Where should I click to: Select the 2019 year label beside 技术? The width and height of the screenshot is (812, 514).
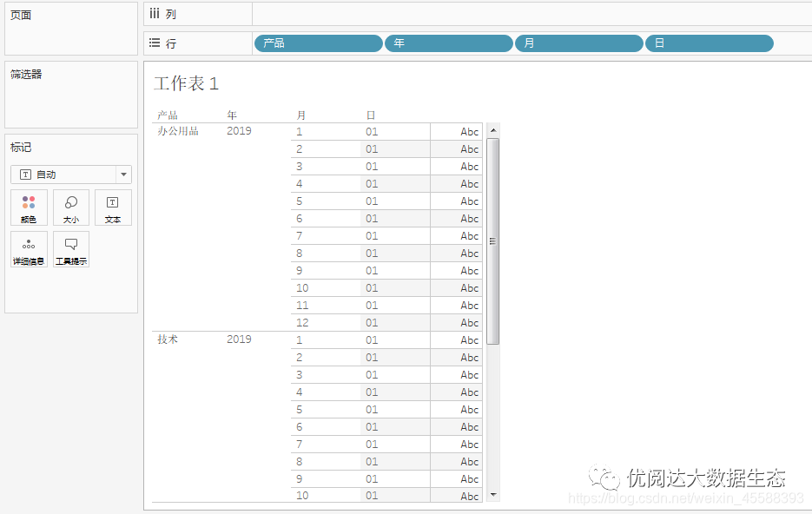click(x=239, y=339)
